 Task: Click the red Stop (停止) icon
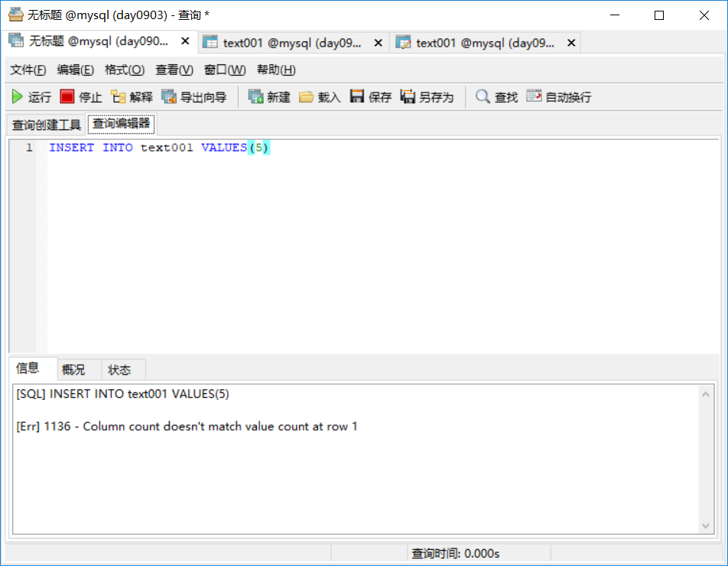(67, 96)
